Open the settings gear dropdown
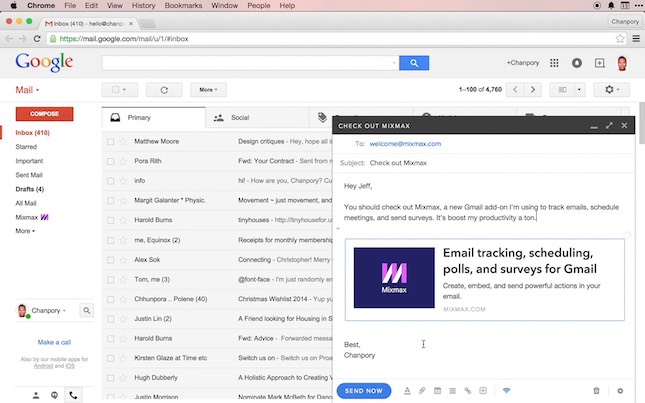The height and width of the screenshot is (403, 645). (612, 89)
